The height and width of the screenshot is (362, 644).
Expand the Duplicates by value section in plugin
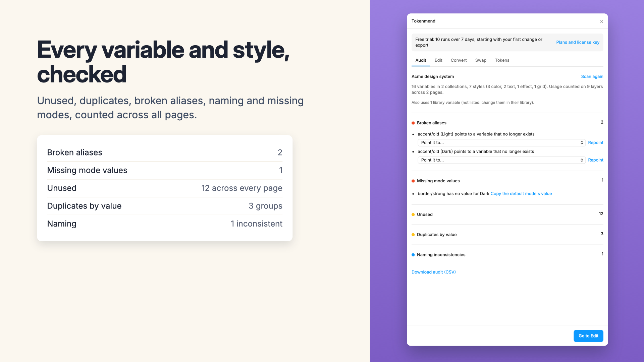click(x=507, y=235)
